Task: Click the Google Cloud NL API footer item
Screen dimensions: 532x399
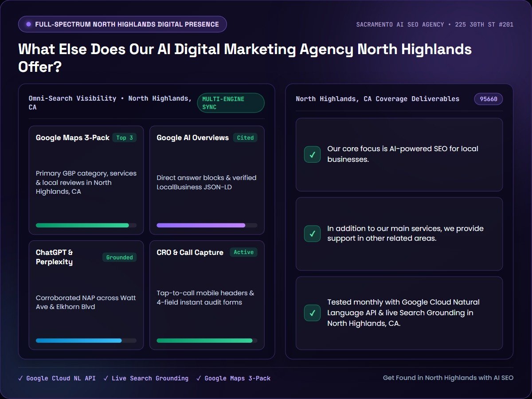Action: (x=57, y=378)
